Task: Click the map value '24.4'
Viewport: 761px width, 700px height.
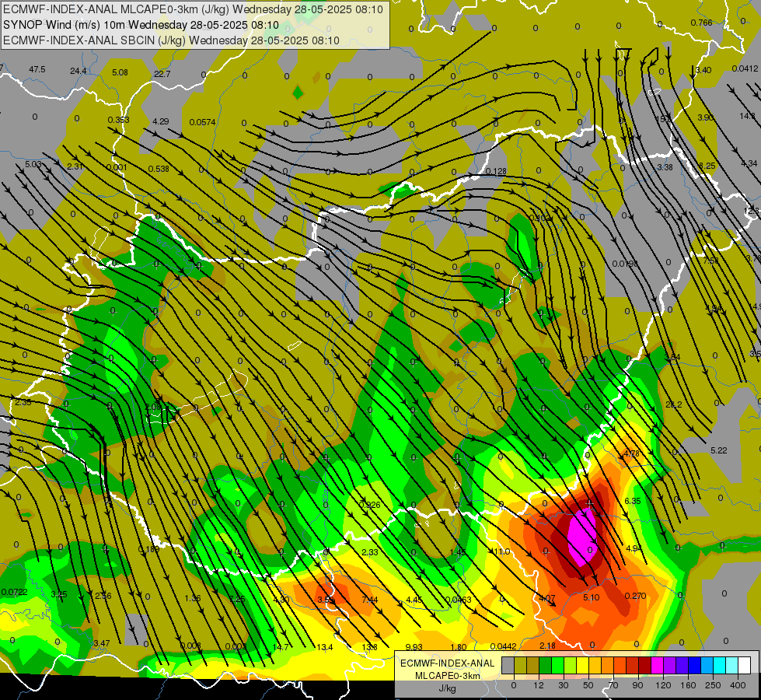Action: click(79, 71)
